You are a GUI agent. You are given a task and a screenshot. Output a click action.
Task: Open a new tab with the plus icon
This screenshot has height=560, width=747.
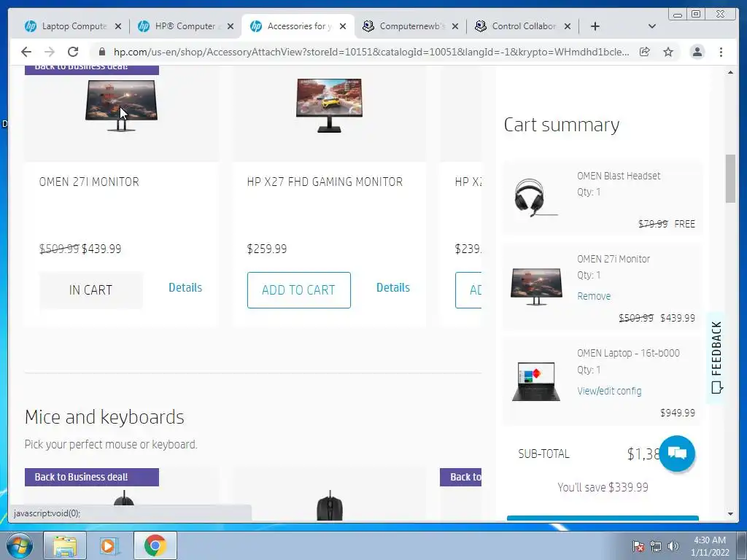tap(595, 26)
